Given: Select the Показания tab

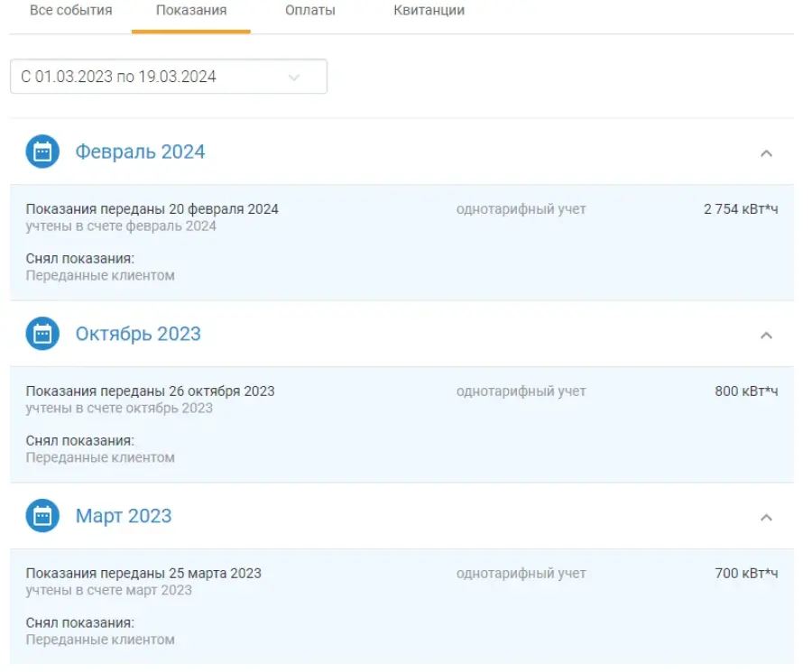Looking at the screenshot, I should tap(191, 10).
